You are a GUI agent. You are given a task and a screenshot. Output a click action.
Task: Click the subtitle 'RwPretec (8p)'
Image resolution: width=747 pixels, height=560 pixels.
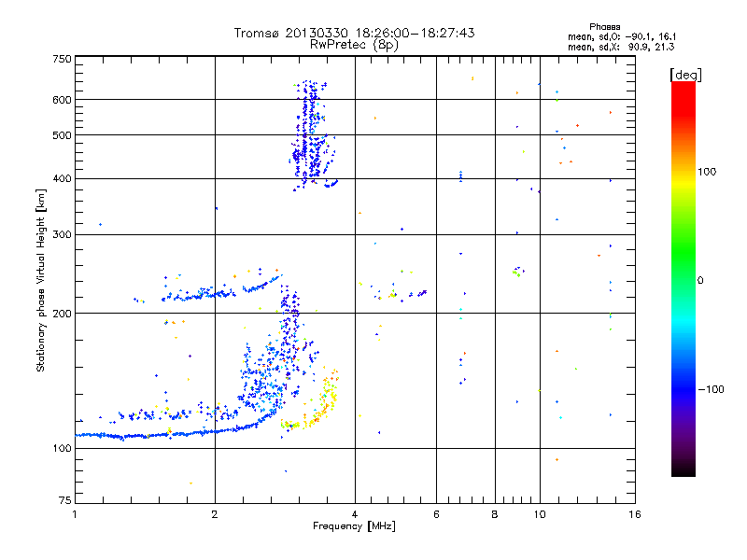pos(354,45)
